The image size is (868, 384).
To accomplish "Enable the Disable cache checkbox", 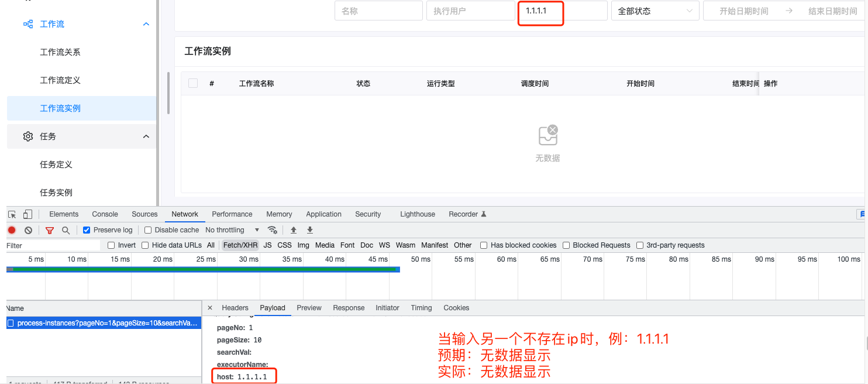I will coord(147,229).
